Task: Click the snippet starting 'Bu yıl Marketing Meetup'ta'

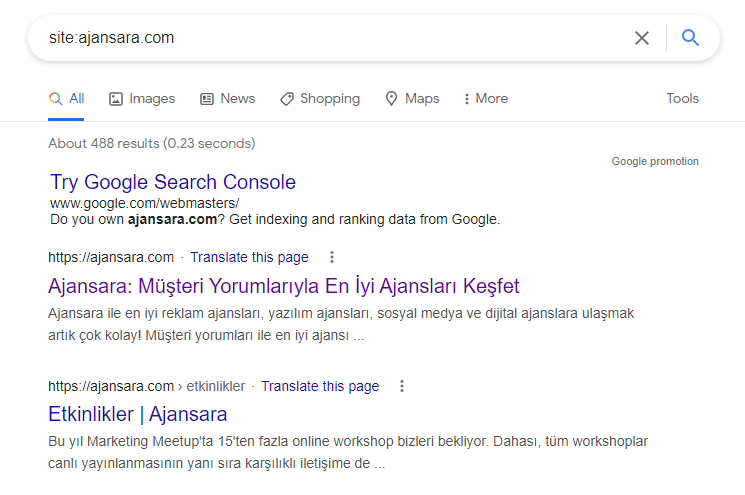Action: point(348,452)
